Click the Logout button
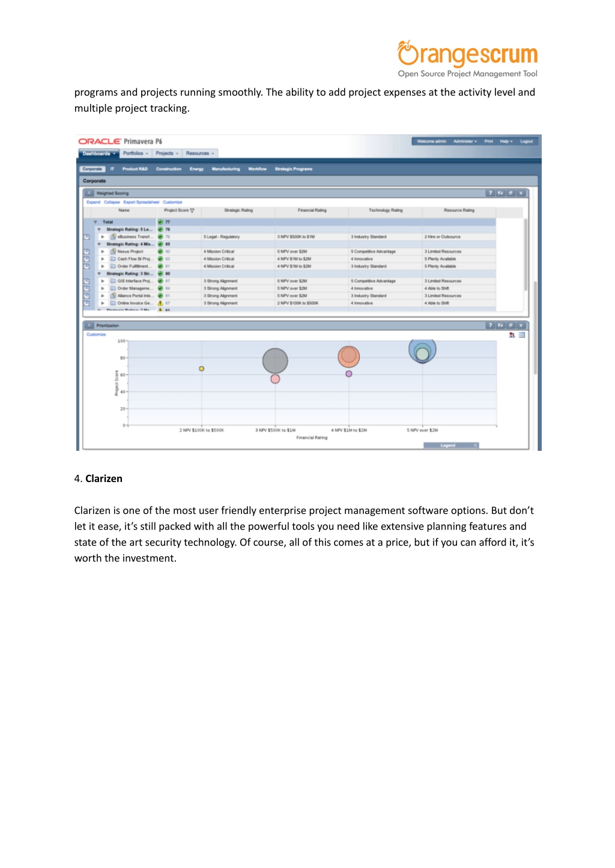 (x=527, y=142)
